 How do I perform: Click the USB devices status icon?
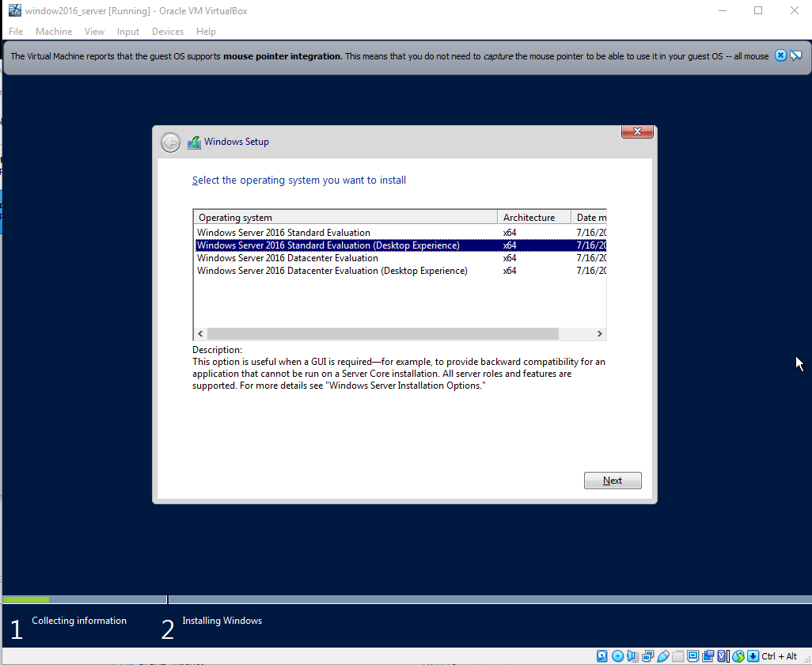tap(663, 656)
